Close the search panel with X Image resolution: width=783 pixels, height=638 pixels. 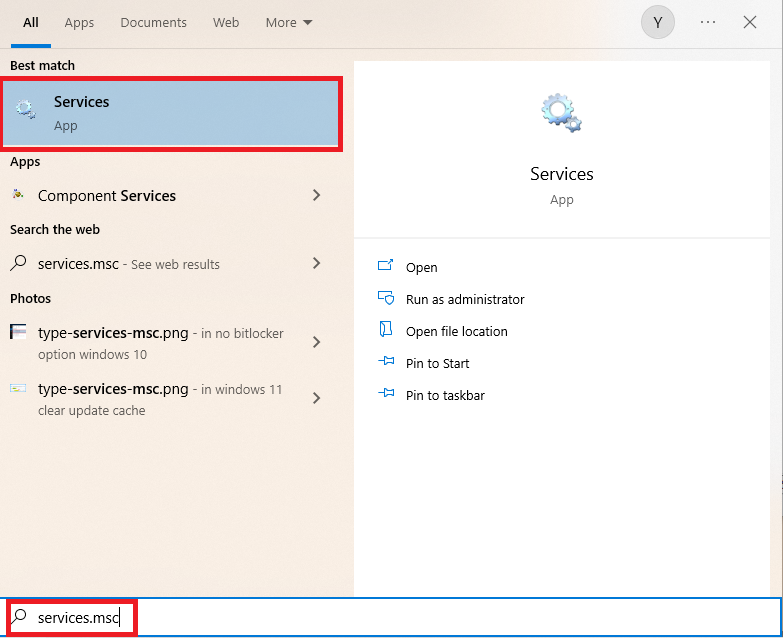[x=750, y=22]
